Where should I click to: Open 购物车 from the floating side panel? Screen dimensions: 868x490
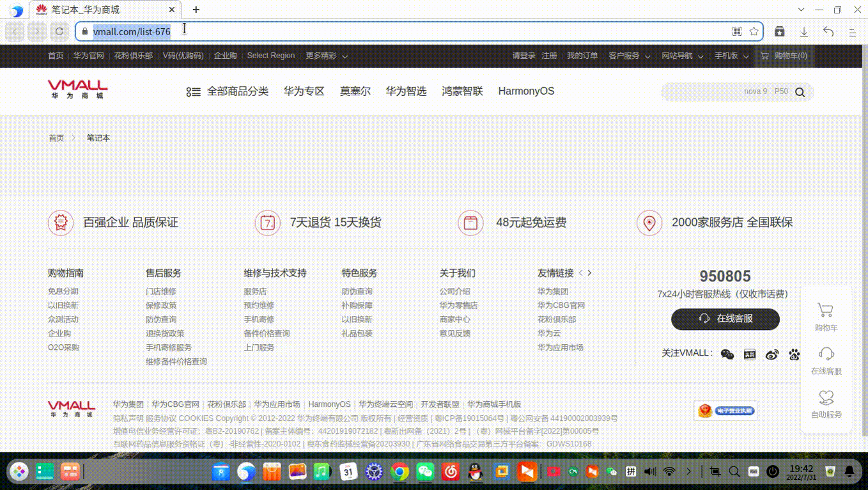[x=826, y=317]
